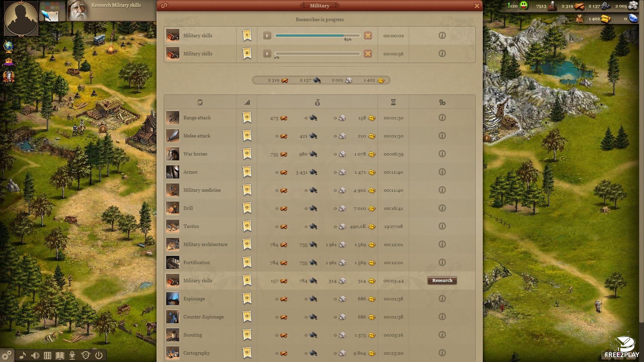Sort by the time hourglass column header
Screen dimensions: 644x362
[393, 103]
